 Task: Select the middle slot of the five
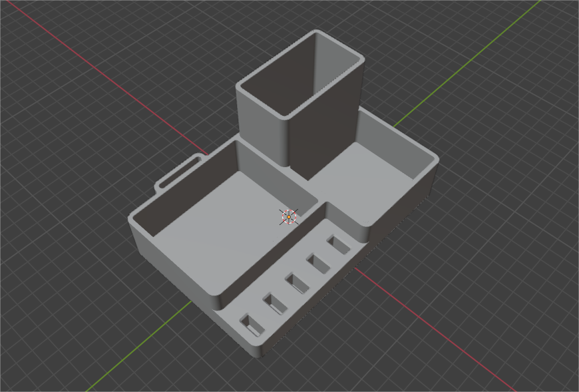pos(297,283)
